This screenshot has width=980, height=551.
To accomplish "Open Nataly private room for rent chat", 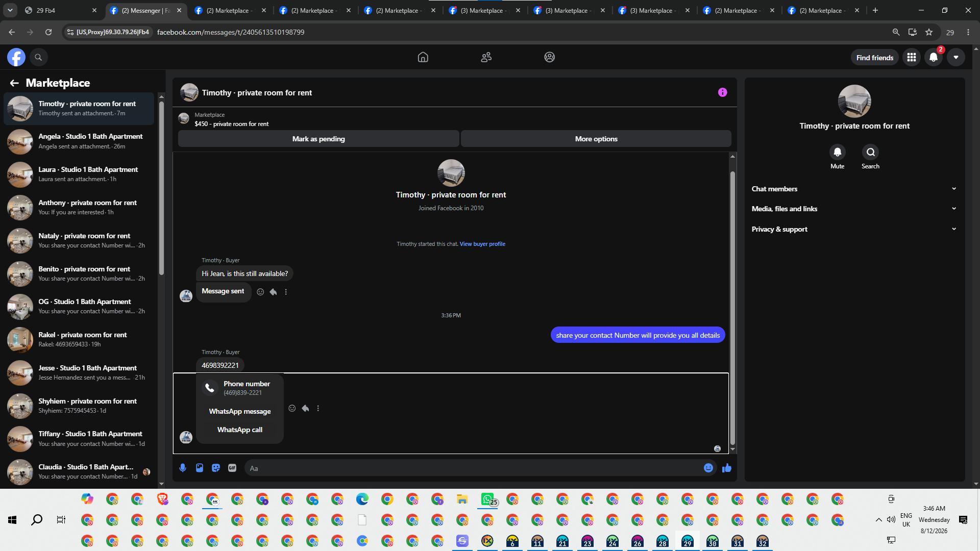I will pyautogui.click(x=79, y=241).
